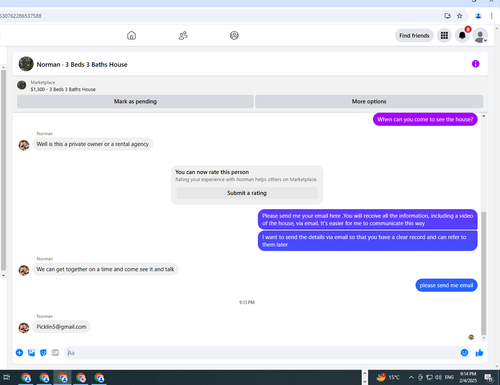Open more actions plus icon

point(19,353)
